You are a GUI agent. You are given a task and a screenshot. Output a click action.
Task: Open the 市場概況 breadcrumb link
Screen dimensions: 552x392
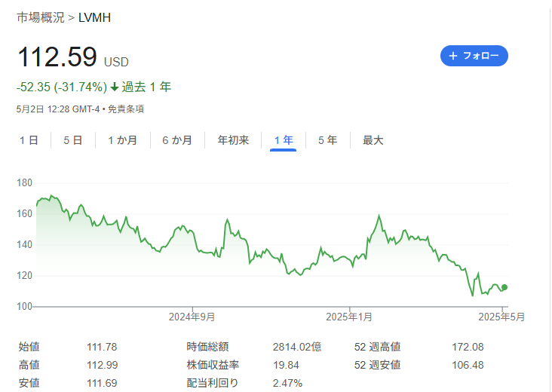[41, 17]
